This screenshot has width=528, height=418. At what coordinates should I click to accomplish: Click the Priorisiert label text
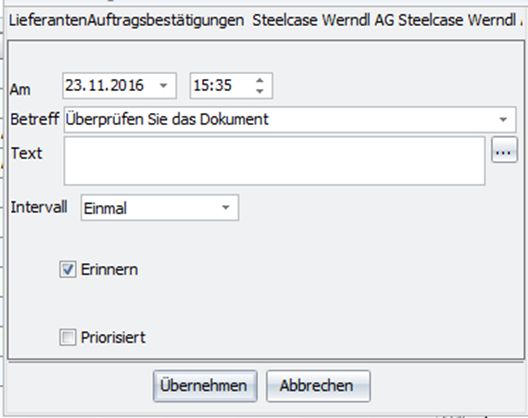click(x=113, y=337)
